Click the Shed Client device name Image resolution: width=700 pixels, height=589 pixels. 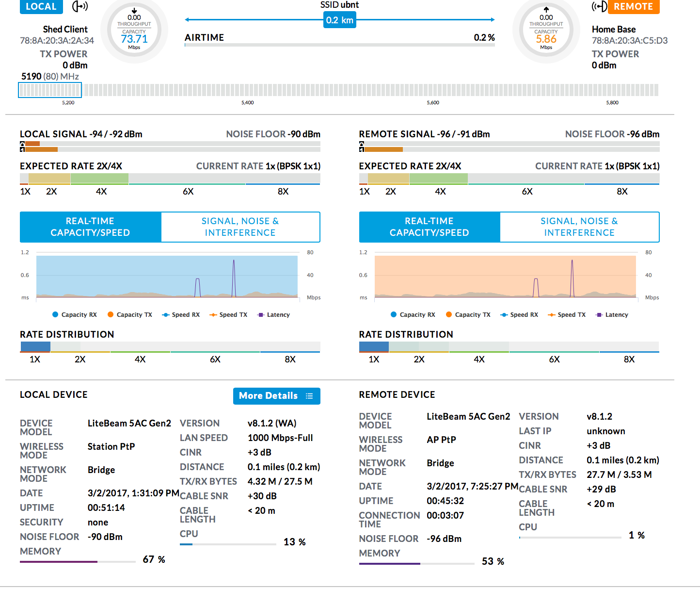click(65, 30)
